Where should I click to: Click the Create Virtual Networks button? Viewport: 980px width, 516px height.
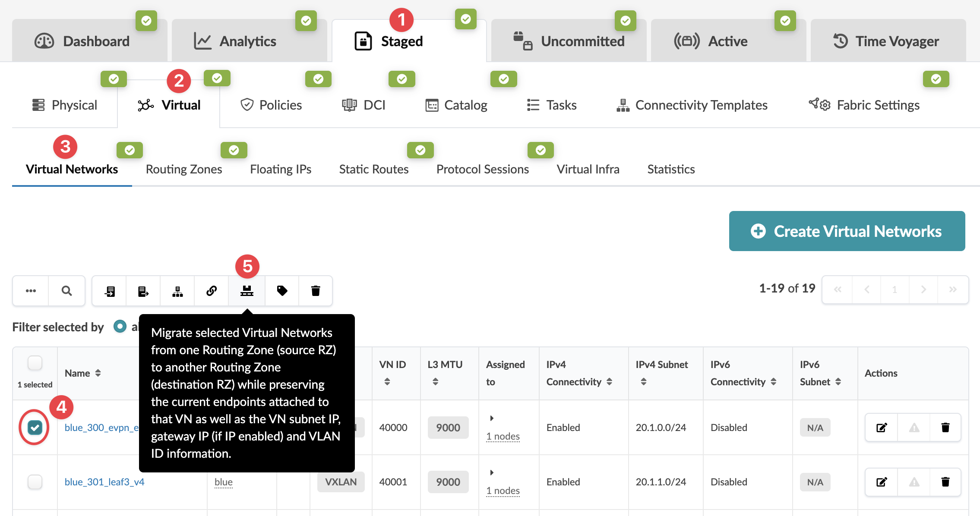(847, 231)
